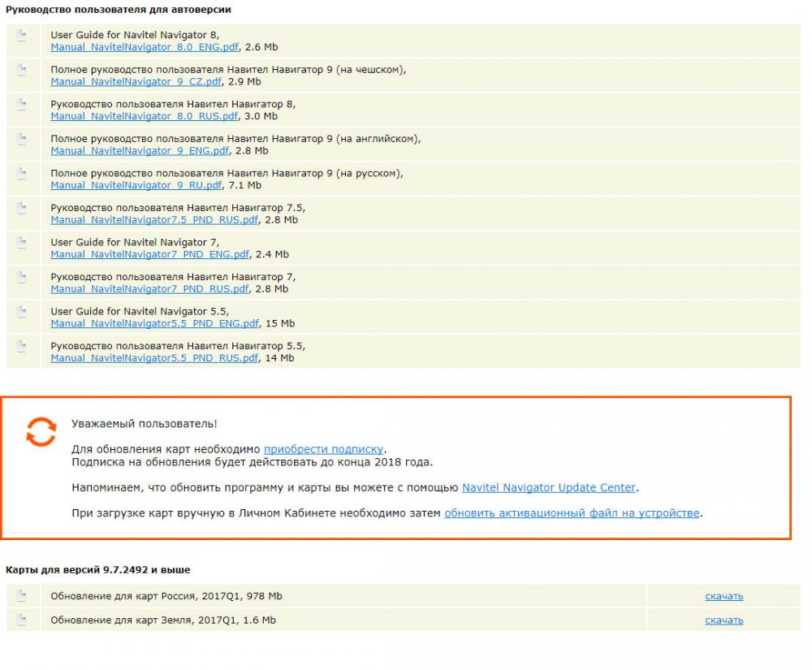Click file icon beside Navigator 9 Czech manual
The image size is (812, 670).
(22, 70)
